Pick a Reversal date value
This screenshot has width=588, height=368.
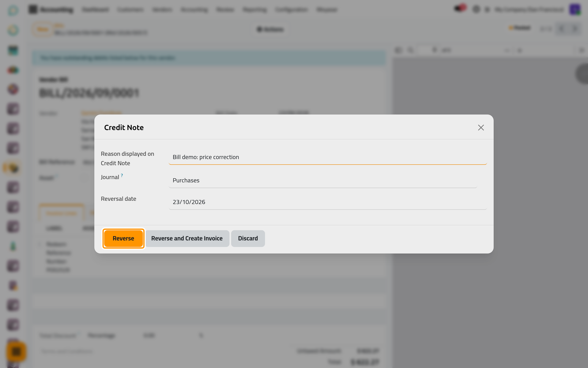(x=328, y=202)
